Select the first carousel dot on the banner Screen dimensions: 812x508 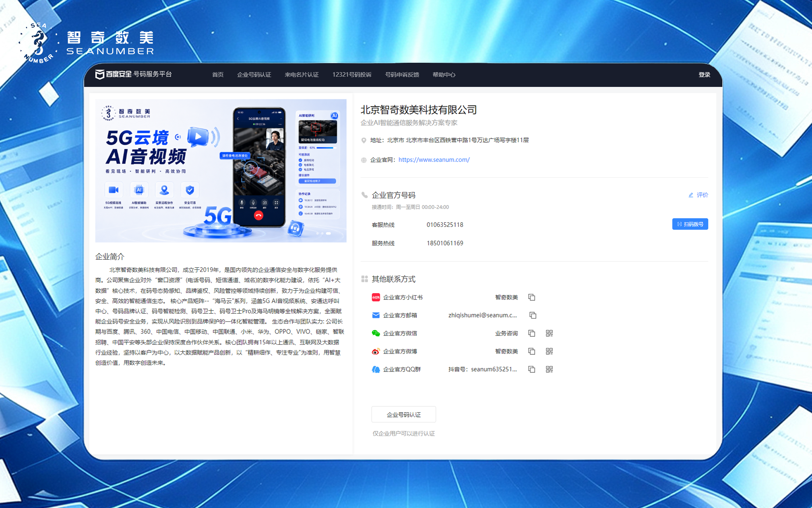[318, 233]
